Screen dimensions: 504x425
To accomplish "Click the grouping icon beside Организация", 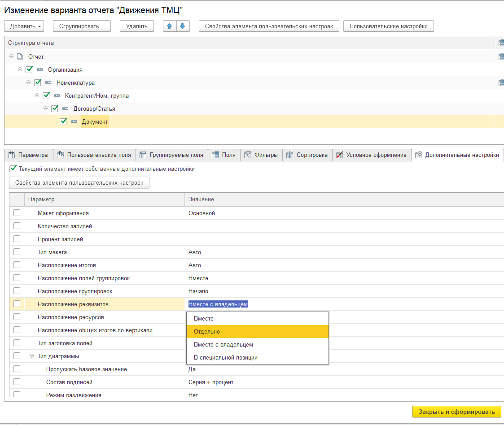I will [x=40, y=69].
